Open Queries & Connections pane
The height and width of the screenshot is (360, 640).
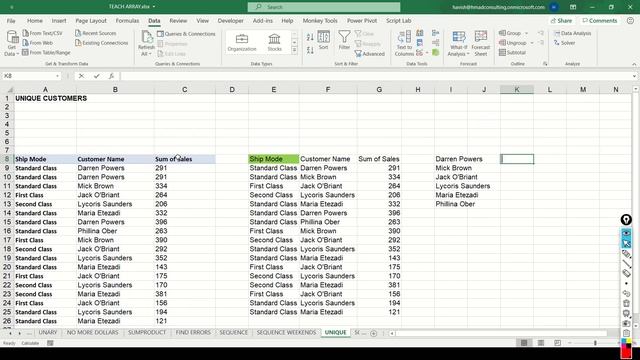(x=186, y=34)
